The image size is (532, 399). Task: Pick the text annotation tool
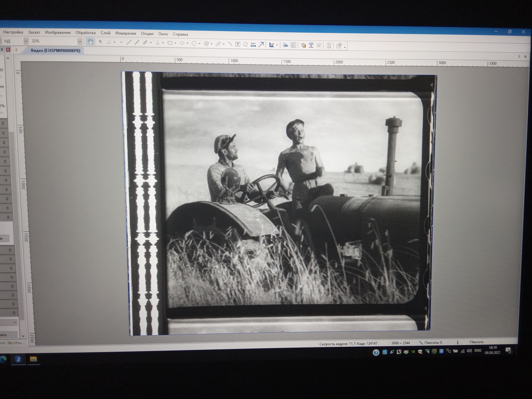[238, 44]
